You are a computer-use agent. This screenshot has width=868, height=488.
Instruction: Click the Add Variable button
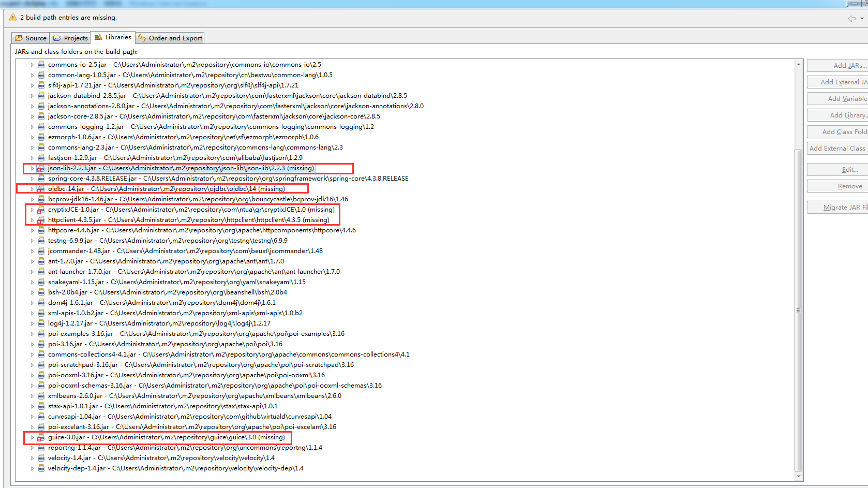(837, 99)
